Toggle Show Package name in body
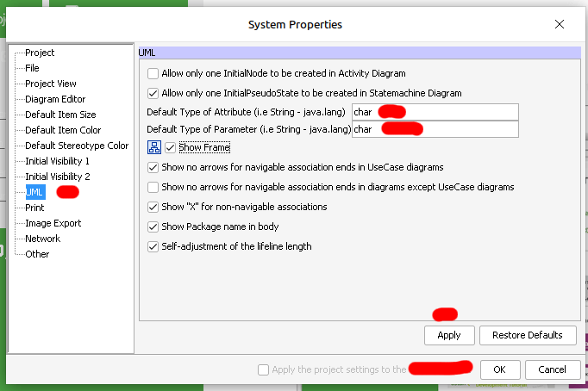This screenshot has width=588, height=391. pyautogui.click(x=153, y=227)
